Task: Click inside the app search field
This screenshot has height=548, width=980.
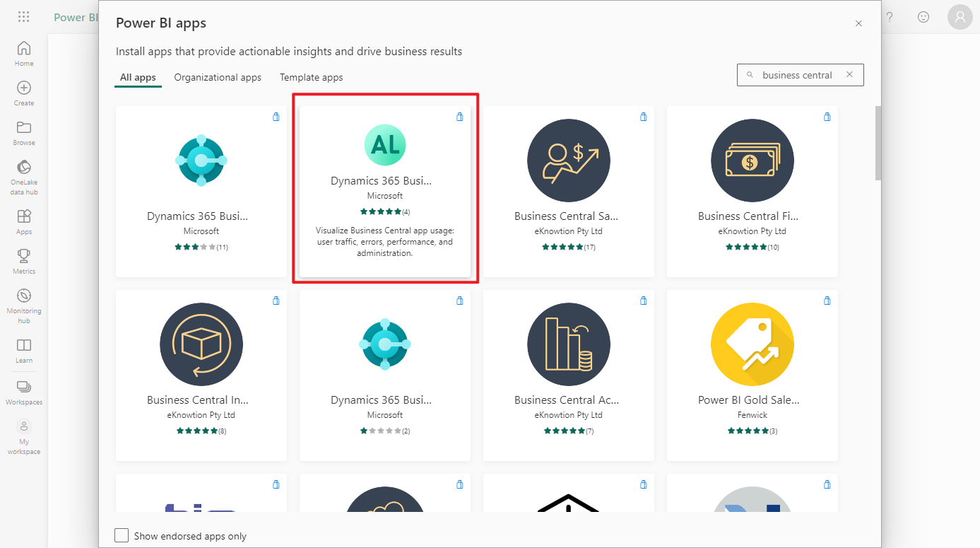Action: point(798,74)
